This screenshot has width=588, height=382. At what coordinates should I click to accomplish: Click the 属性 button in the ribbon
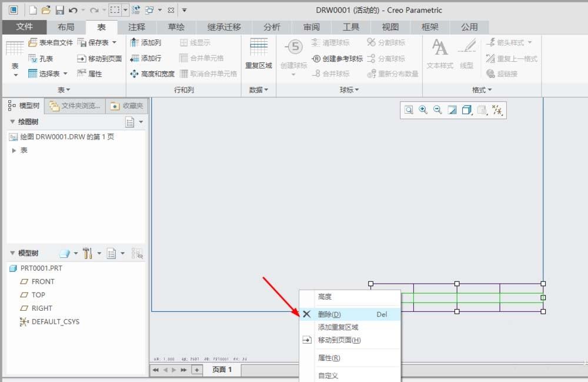point(95,74)
